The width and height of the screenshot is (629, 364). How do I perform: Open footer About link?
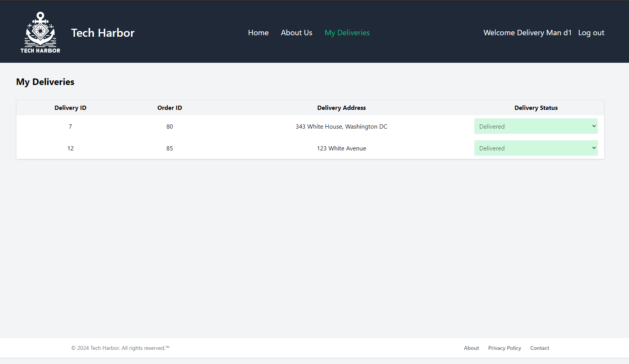(471, 348)
